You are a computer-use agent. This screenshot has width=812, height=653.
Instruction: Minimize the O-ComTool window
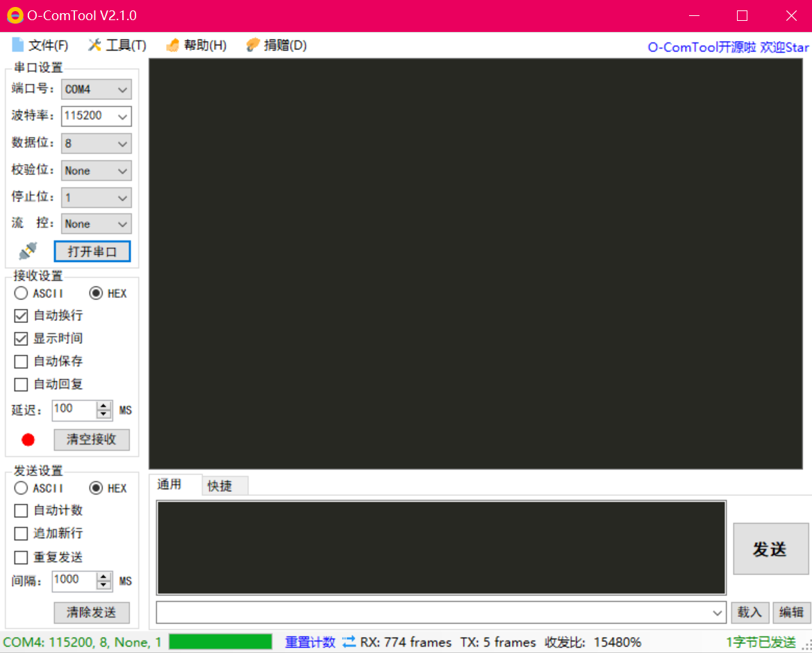tap(695, 15)
